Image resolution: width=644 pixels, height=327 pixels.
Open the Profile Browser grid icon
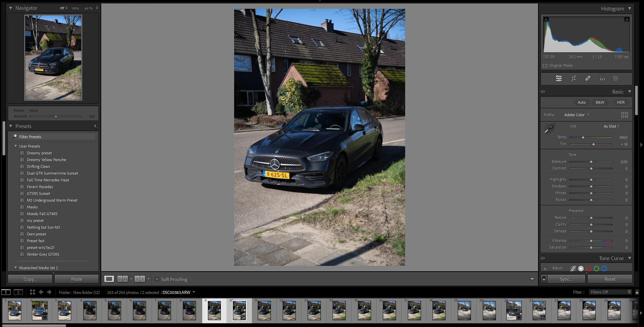point(624,115)
